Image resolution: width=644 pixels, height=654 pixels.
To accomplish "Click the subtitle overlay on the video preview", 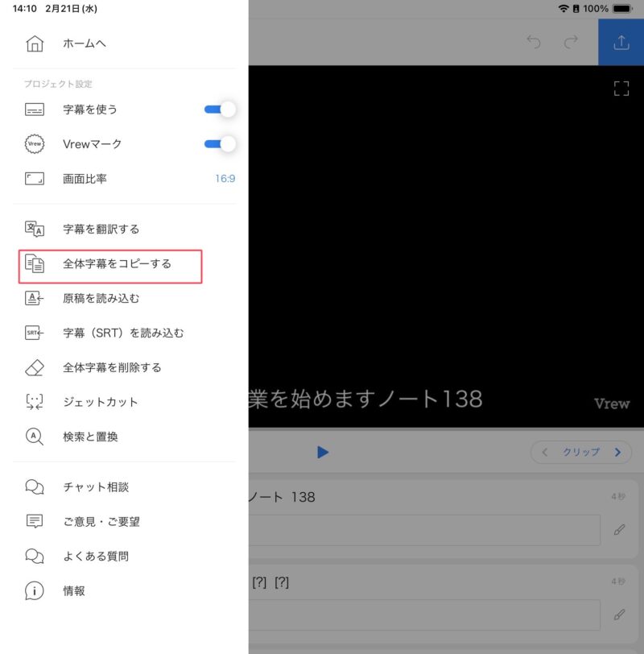I will coord(366,399).
